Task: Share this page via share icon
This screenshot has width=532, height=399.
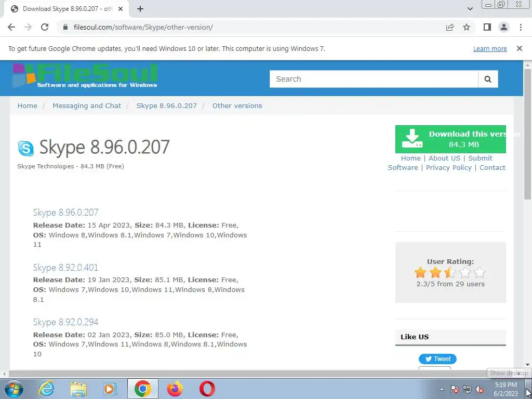Action: [450, 27]
